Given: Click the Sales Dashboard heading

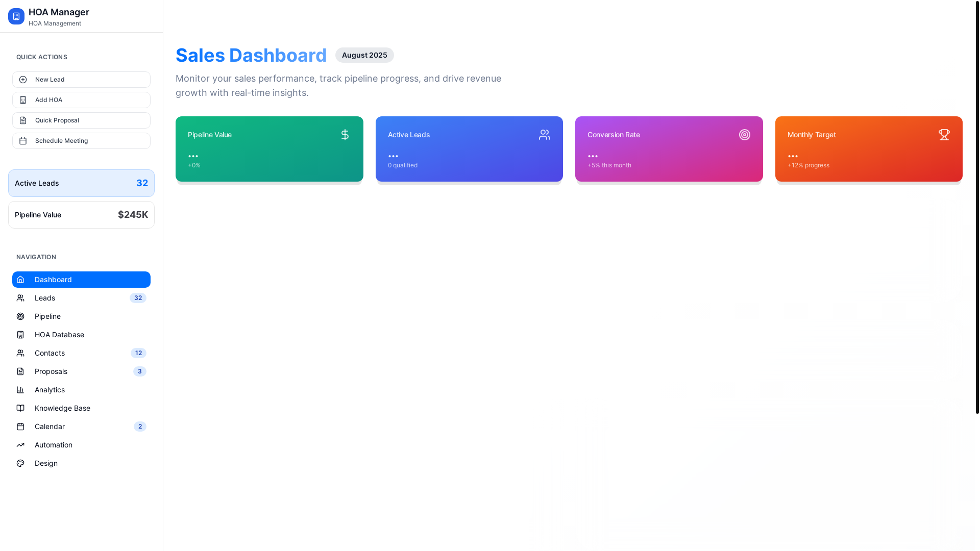Looking at the screenshot, I should coord(251,55).
